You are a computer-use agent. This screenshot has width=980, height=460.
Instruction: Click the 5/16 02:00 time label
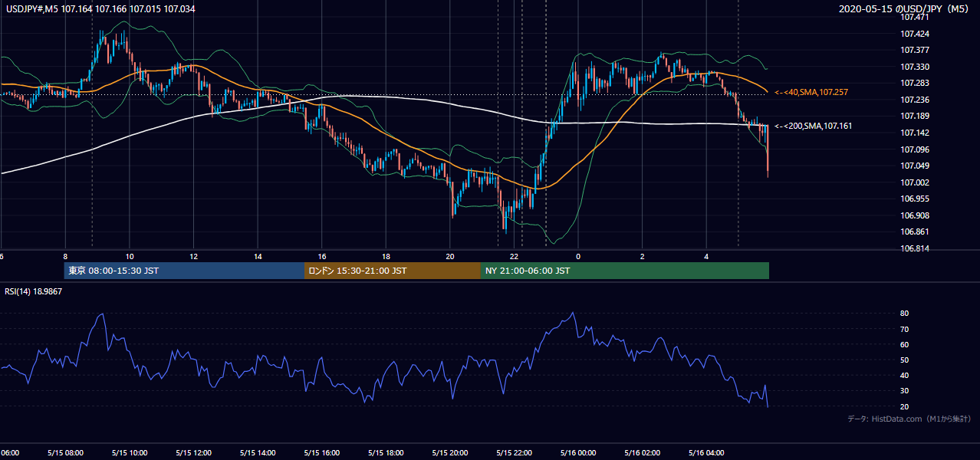(642, 453)
